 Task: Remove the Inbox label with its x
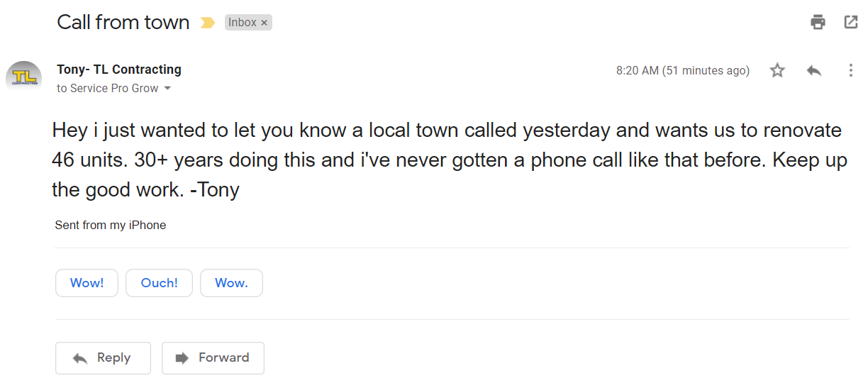265,23
